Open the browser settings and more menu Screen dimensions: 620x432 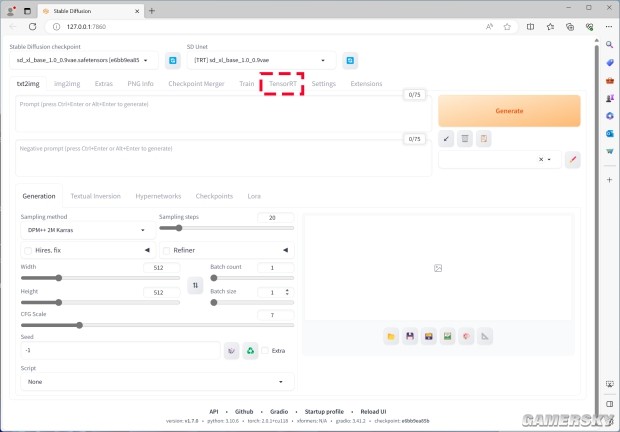[x=609, y=26]
